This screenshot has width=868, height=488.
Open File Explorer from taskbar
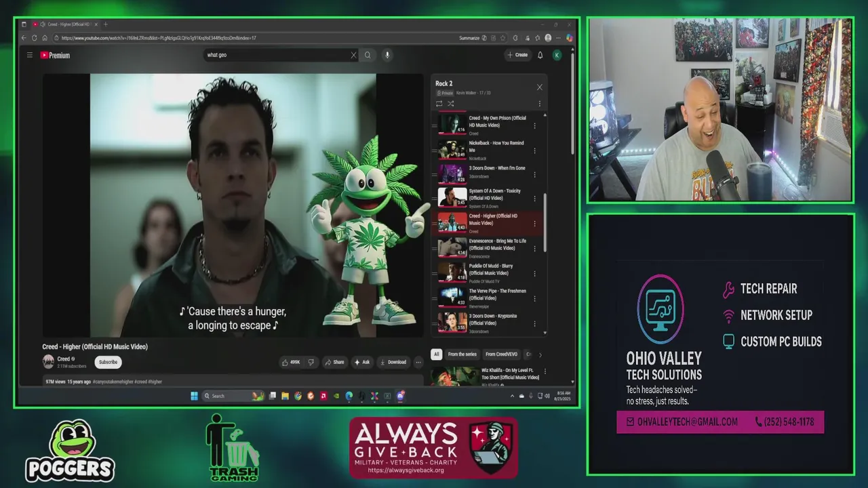285,396
